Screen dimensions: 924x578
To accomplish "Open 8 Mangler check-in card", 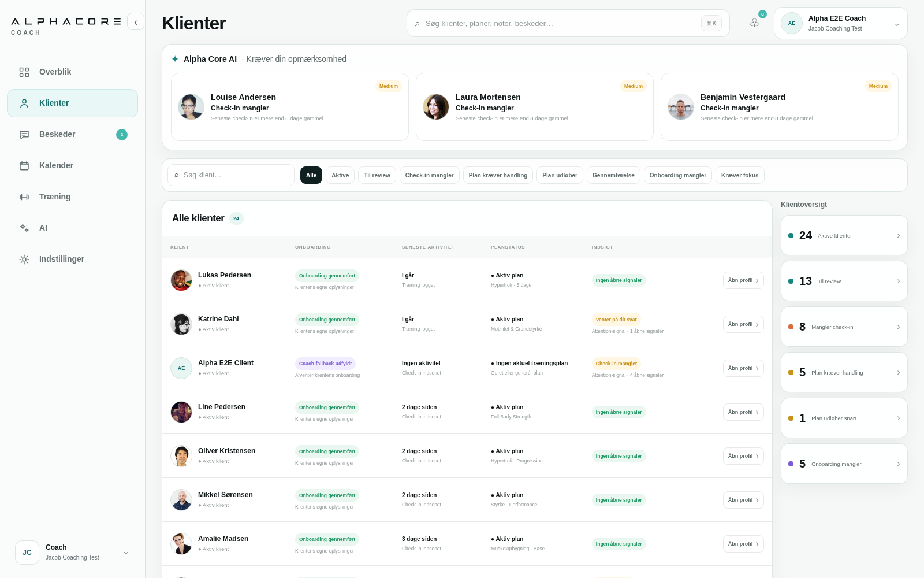I will point(844,327).
